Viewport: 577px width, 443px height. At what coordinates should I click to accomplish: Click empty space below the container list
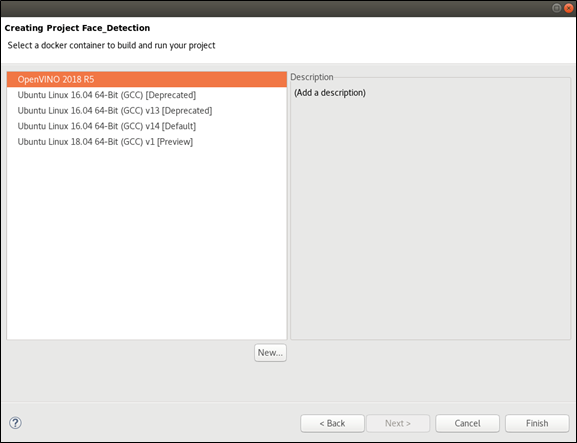click(147, 243)
